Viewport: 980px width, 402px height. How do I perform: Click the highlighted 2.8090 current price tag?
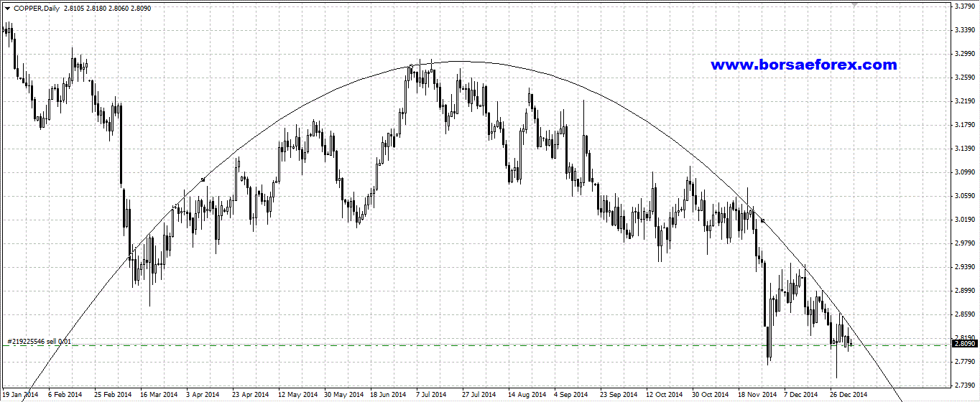[x=964, y=344]
